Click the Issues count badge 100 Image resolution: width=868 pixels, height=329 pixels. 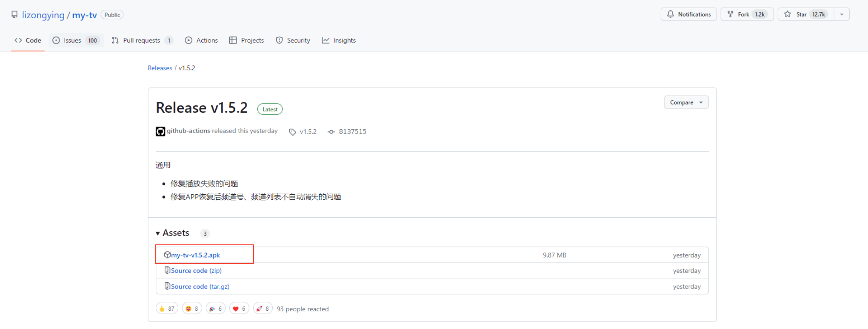point(93,40)
